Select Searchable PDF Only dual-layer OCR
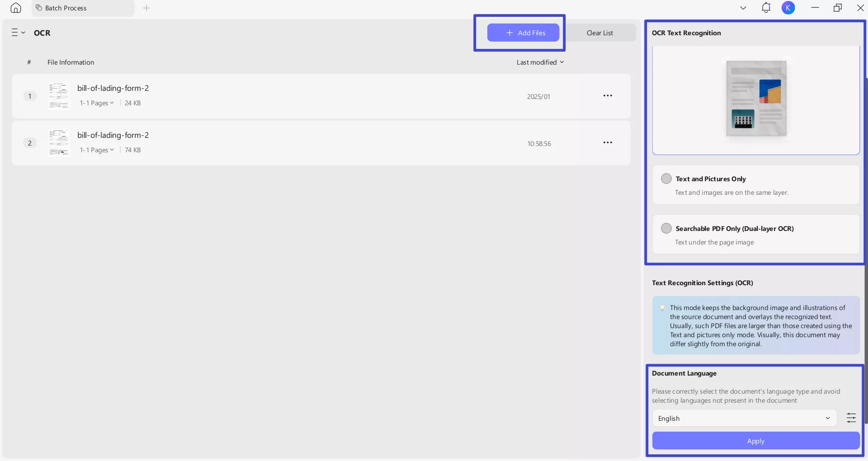Image resolution: width=868 pixels, height=461 pixels. 666,228
